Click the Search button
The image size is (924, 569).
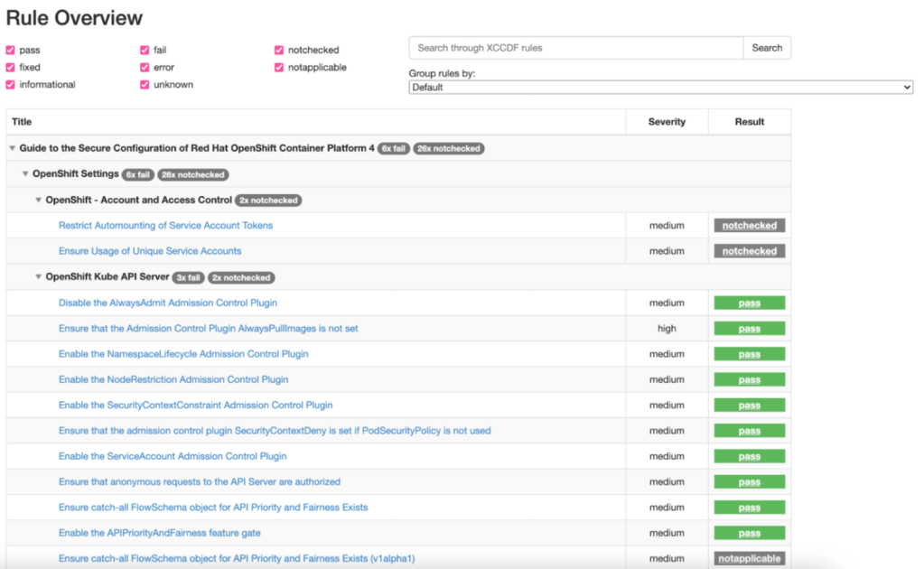click(767, 48)
